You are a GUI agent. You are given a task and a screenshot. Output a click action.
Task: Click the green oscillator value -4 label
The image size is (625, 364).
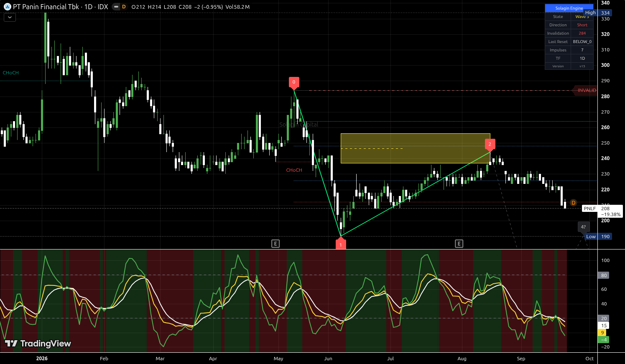tap(604, 340)
